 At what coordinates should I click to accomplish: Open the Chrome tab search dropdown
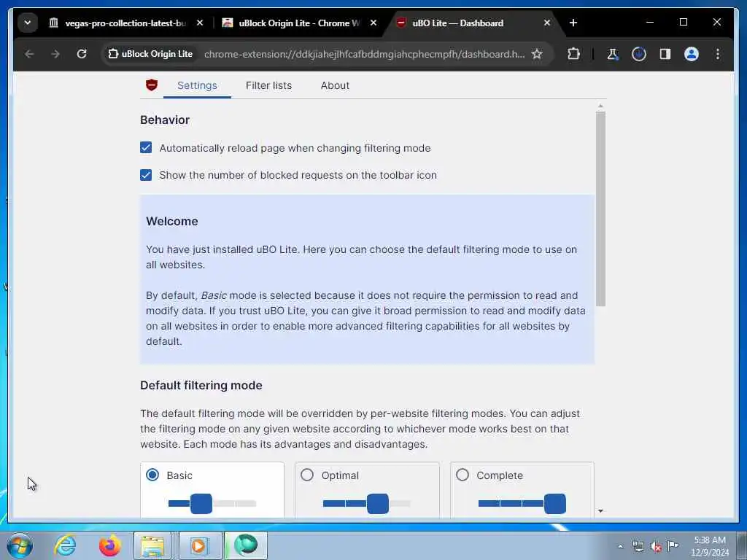[x=28, y=23]
